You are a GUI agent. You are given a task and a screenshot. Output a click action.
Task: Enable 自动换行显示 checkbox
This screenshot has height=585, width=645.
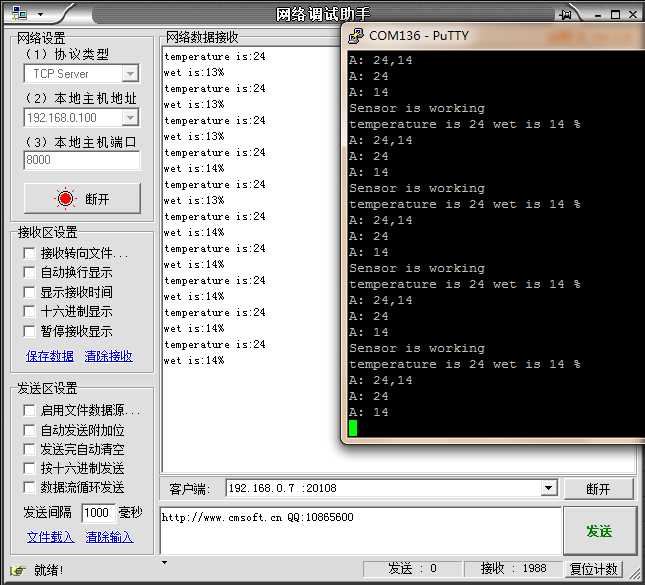tap(29, 272)
